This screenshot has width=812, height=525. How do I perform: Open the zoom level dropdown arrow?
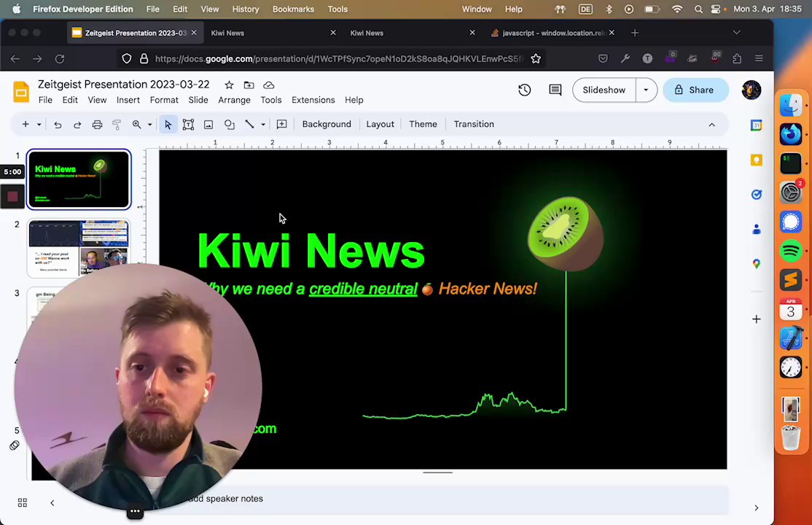click(149, 125)
